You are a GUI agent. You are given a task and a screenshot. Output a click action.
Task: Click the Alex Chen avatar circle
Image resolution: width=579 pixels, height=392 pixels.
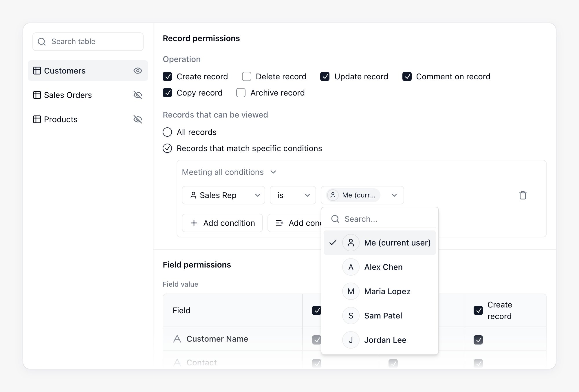(351, 267)
